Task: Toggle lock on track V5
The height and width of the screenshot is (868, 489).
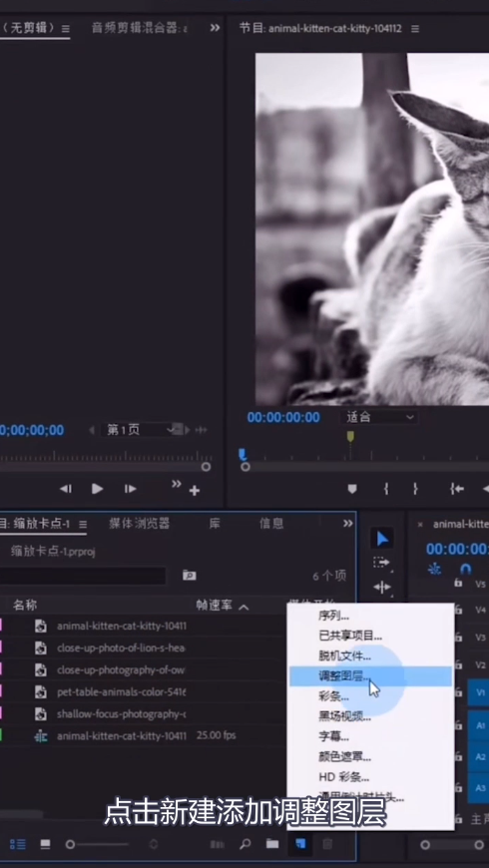Action: pyautogui.click(x=458, y=583)
